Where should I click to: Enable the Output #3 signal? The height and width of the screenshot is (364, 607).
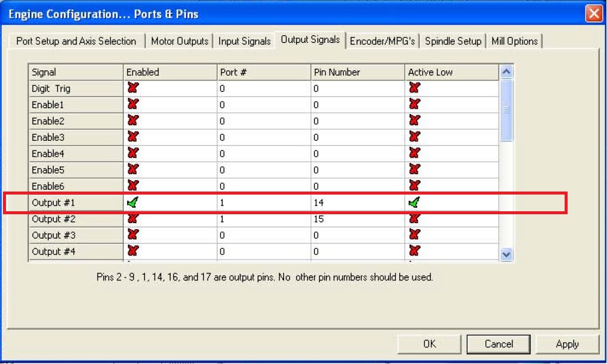point(133,235)
